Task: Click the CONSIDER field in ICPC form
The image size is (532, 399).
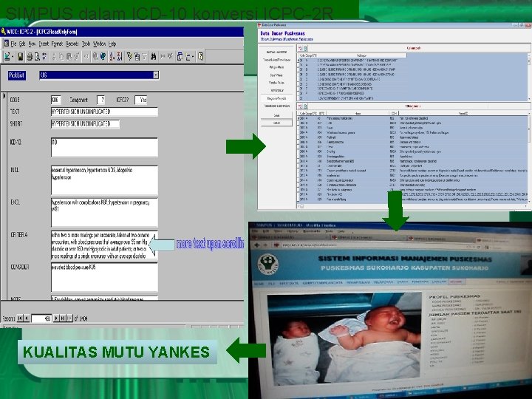Action: 104,277
